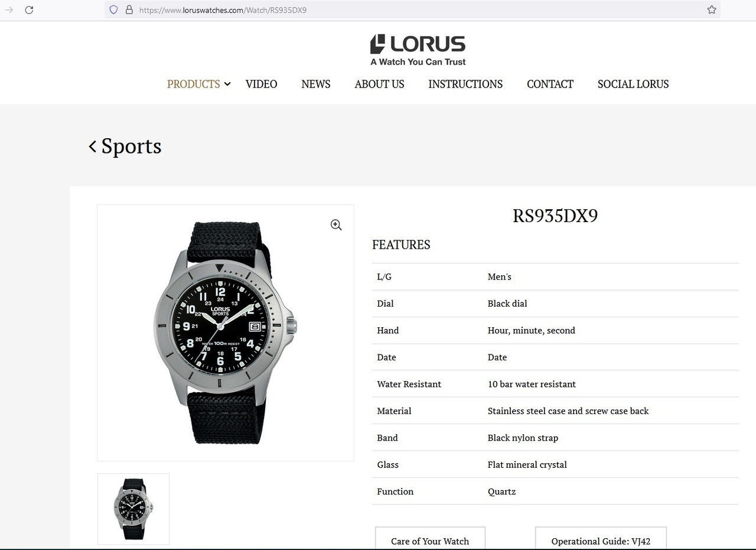Open the CONTACT page
The width and height of the screenshot is (756, 550).
pyautogui.click(x=550, y=84)
